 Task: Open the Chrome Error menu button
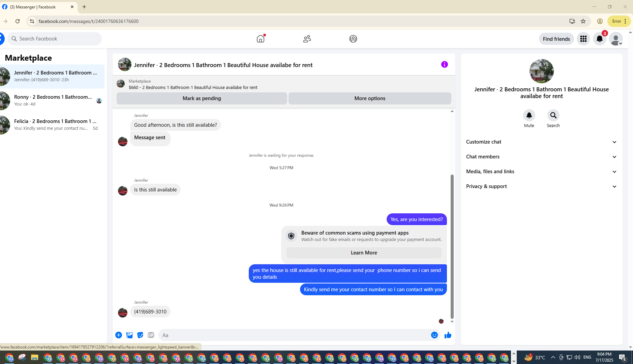click(619, 21)
